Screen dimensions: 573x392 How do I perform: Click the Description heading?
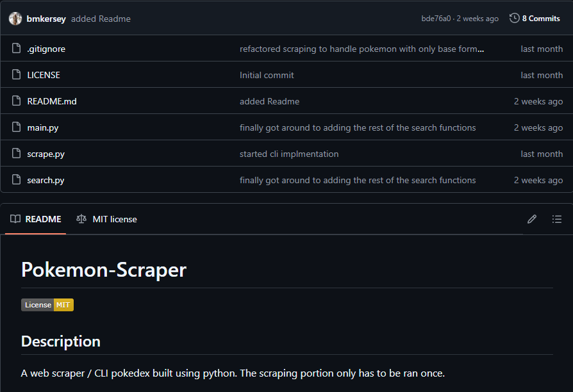tap(61, 341)
